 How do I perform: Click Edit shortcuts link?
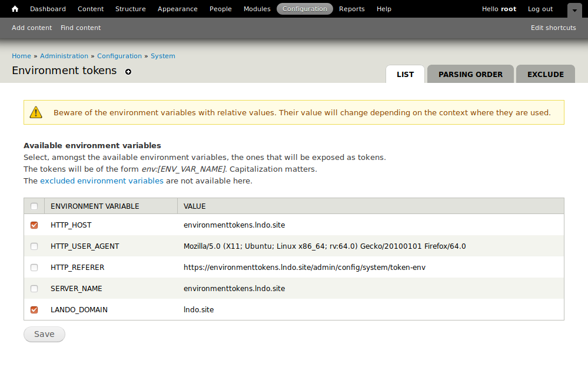click(x=553, y=28)
